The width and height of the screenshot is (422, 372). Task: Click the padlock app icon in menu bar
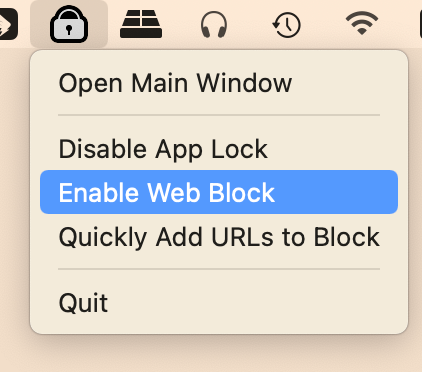click(x=69, y=24)
